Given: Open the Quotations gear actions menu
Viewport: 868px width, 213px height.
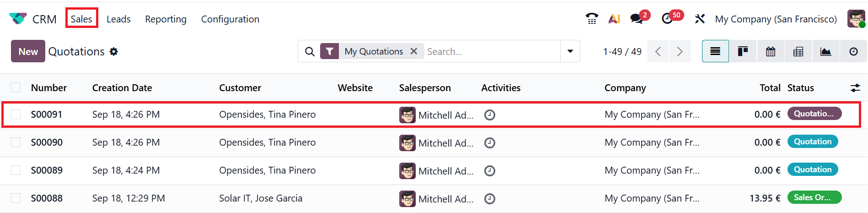Looking at the screenshot, I should tap(114, 52).
